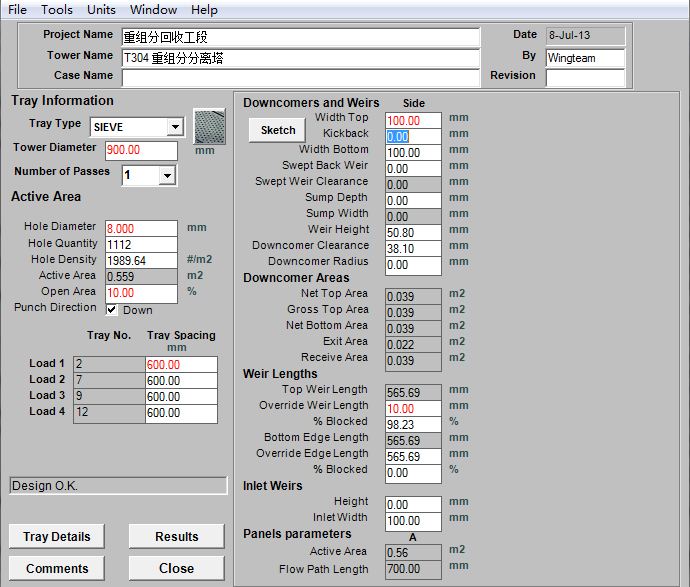Click the Sump Depth field

(x=413, y=201)
